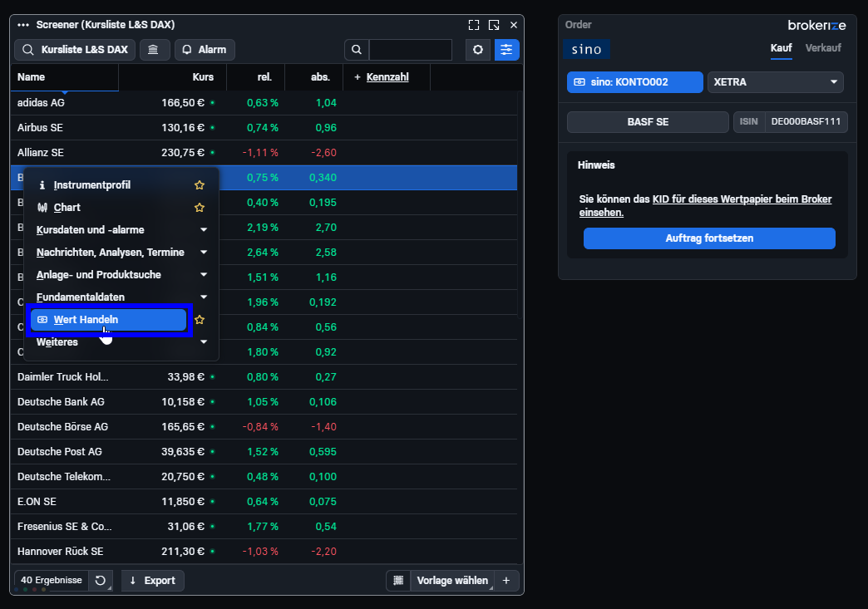Open Kursliste L&S DAX list selector
Image resolution: width=868 pixels, height=609 pixels.
[x=75, y=50]
